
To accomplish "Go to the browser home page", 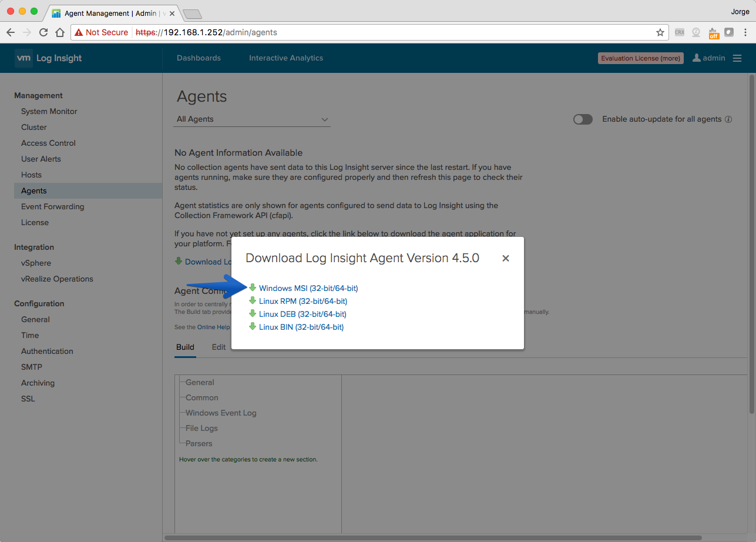I will click(x=60, y=32).
